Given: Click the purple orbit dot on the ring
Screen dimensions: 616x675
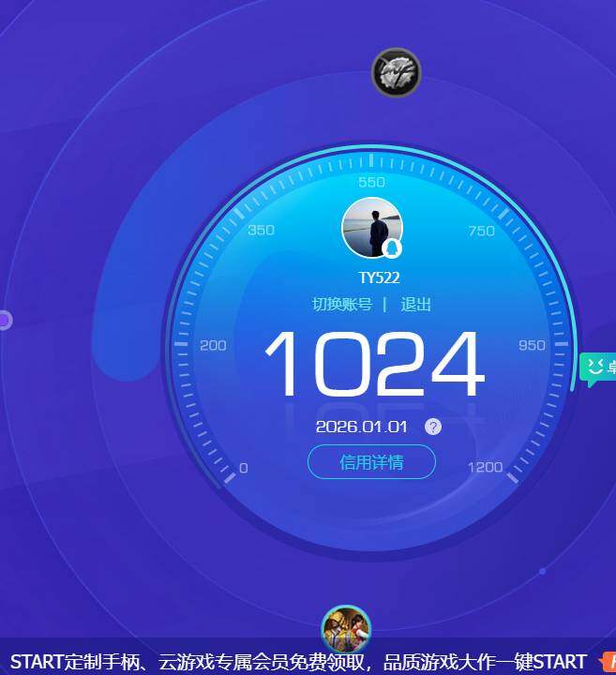Looking at the screenshot, I should (x=5, y=321).
